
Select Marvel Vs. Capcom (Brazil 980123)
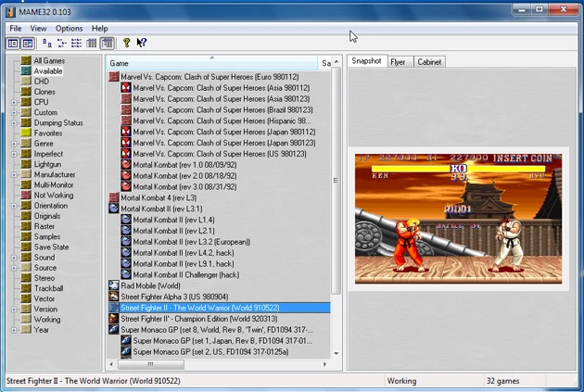222,110
